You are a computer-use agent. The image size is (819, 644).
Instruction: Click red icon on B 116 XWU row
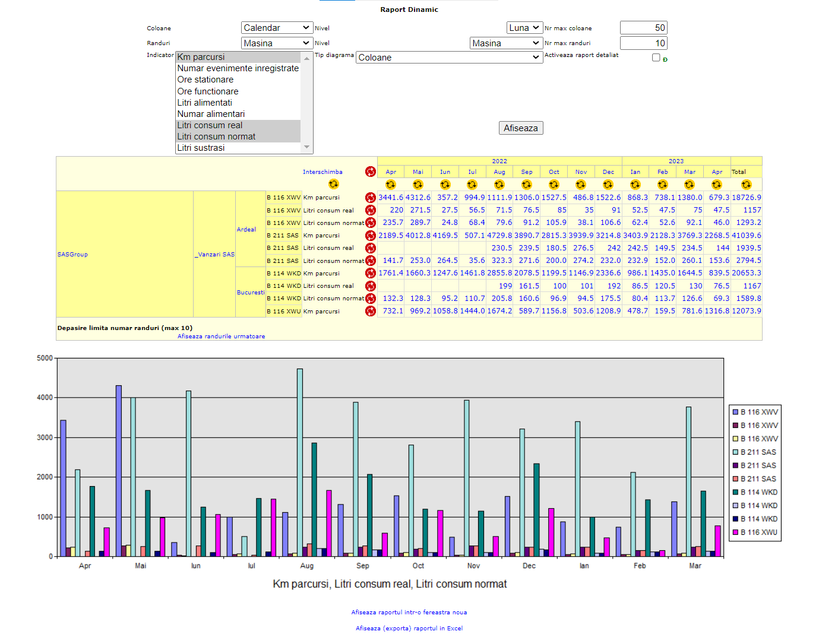point(371,311)
